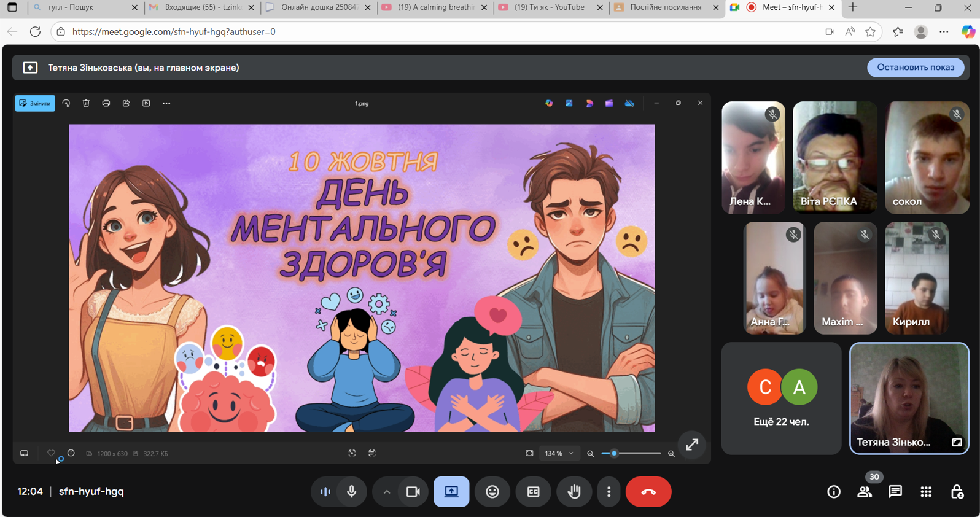Mute the microphone
This screenshot has width=980, height=517.
click(352, 492)
